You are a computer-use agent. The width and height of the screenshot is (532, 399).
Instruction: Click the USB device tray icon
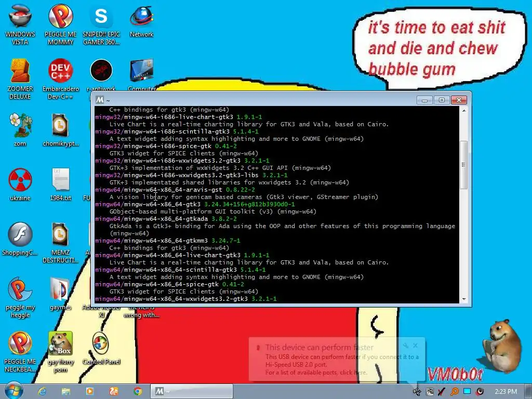click(x=417, y=392)
